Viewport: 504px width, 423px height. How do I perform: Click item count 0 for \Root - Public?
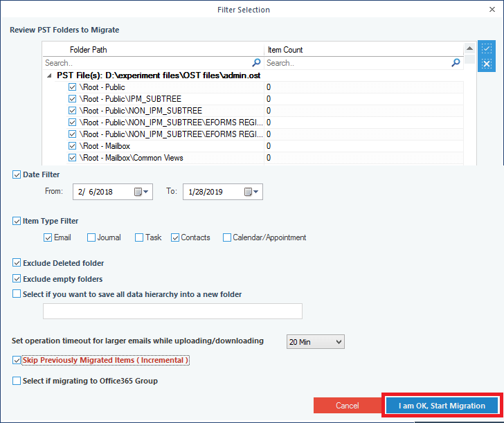click(x=269, y=87)
